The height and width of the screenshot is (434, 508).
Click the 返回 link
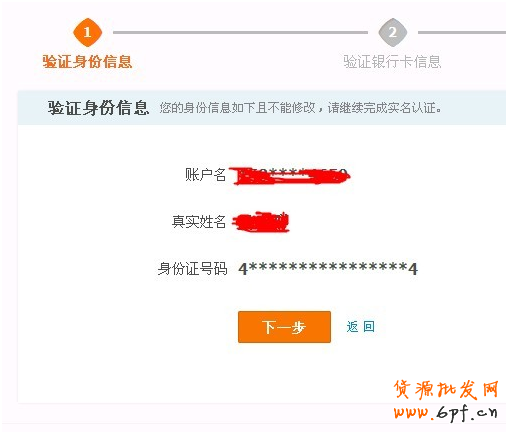(360, 327)
